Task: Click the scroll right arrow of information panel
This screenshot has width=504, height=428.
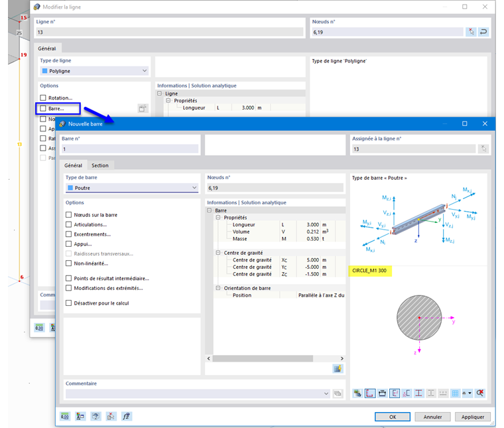Action: 342,358
